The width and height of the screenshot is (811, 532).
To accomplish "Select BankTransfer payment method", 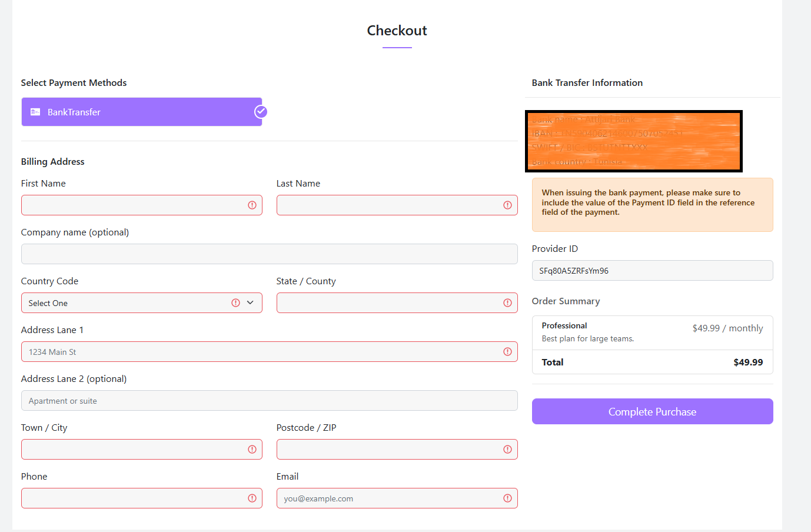I will click(x=141, y=112).
